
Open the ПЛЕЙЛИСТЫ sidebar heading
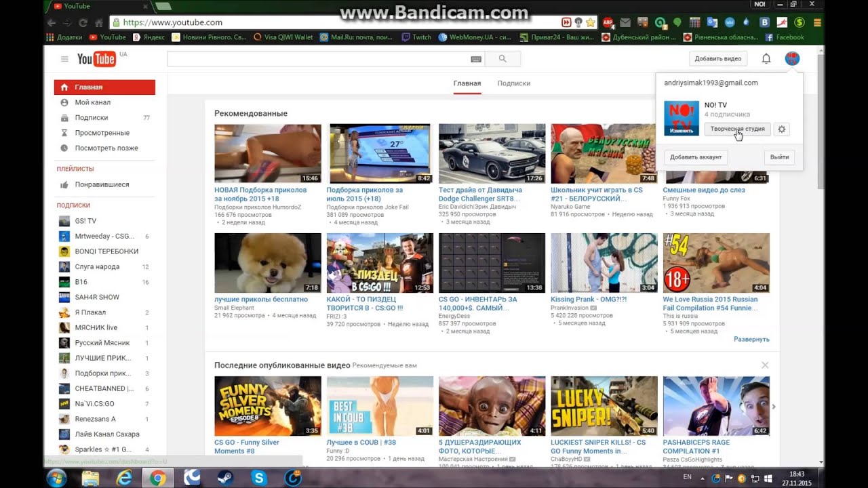[75, 169]
